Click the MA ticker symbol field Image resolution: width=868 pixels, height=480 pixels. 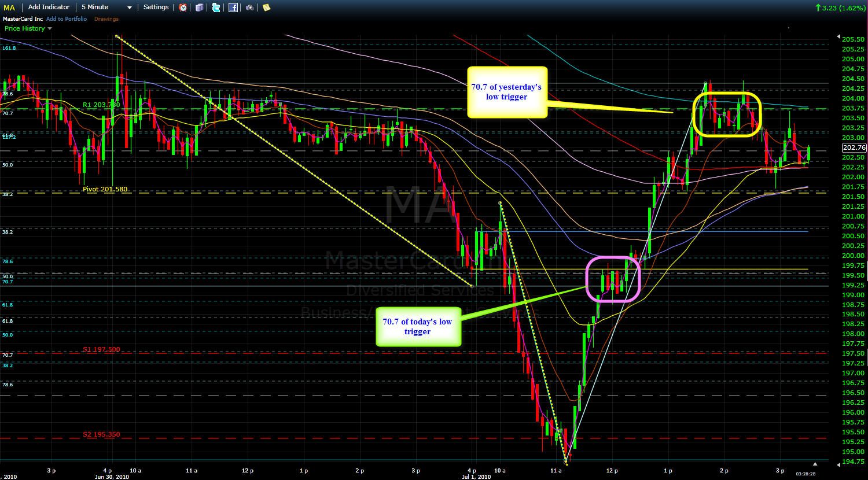(x=10, y=8)
